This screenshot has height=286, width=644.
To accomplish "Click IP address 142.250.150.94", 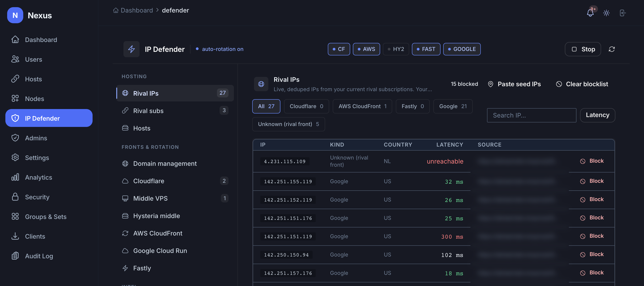I will (286, 255).
